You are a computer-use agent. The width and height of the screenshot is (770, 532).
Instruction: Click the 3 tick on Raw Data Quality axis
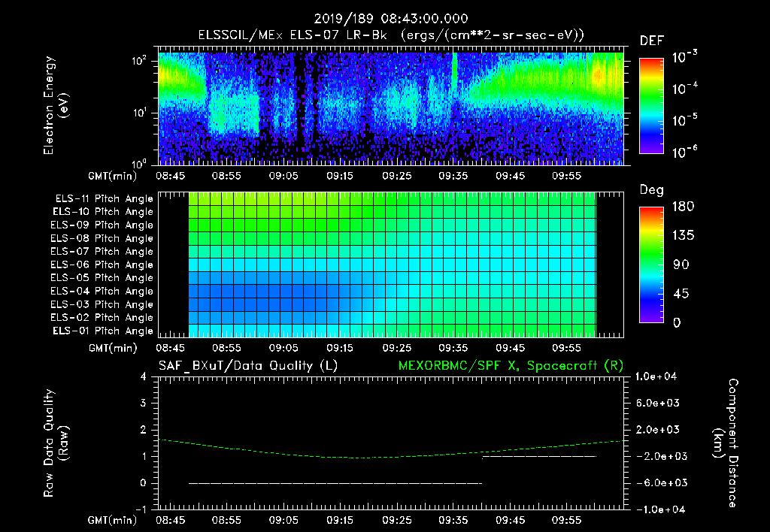point(143,403)
